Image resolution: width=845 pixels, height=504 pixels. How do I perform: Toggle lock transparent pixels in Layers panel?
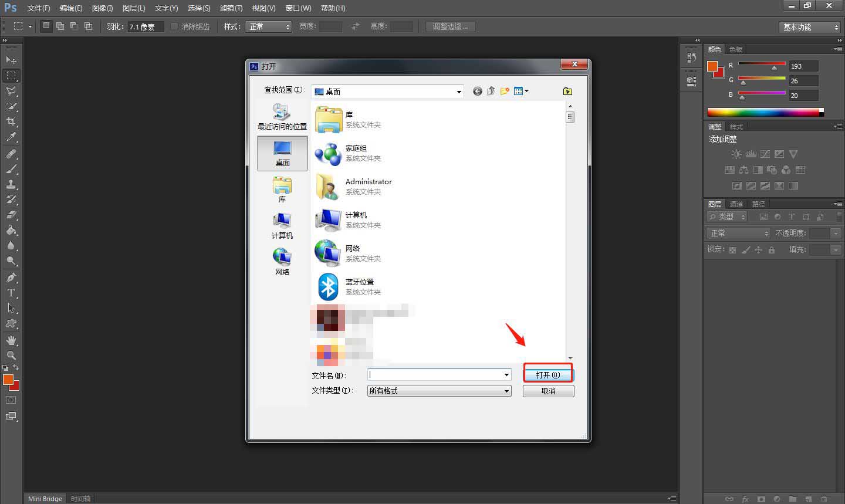point(732,250)
